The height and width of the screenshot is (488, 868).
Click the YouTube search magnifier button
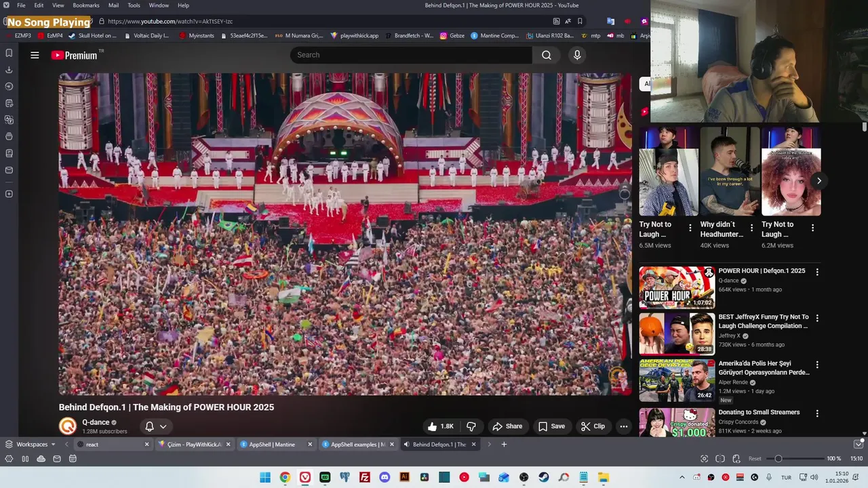point(547,55)
